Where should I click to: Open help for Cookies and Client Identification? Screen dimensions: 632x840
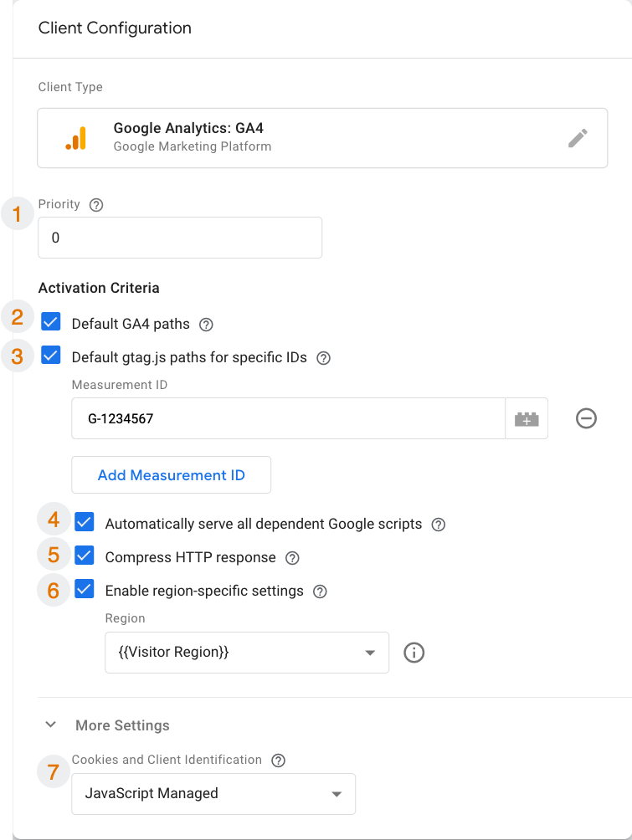[279, 761]
